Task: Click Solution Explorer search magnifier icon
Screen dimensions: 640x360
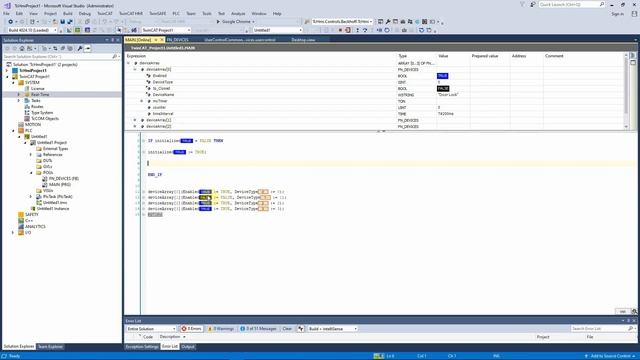Action: [114, 56]
